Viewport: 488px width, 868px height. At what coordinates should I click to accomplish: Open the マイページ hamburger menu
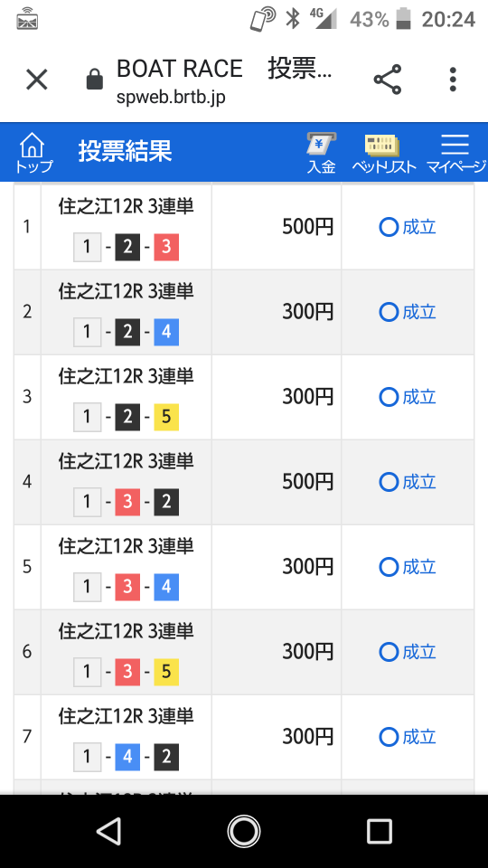click(455, 153)
